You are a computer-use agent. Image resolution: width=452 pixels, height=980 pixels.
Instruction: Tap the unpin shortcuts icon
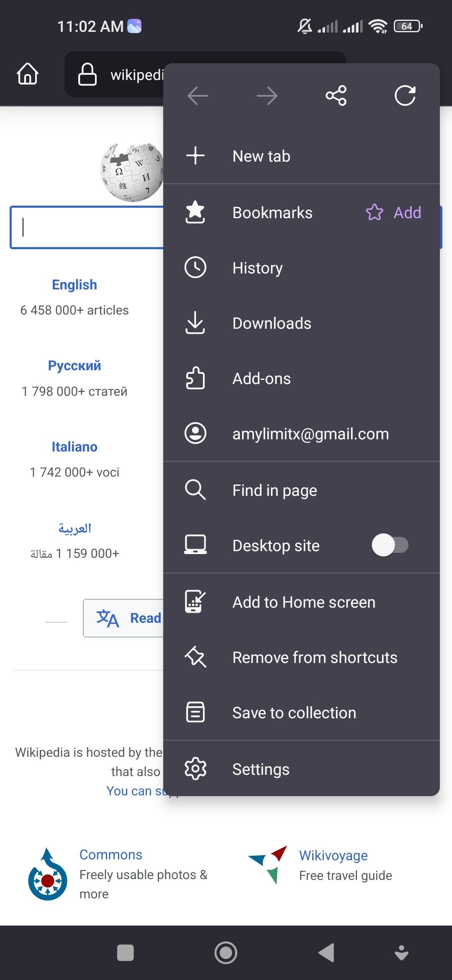(x=195, y=657)
